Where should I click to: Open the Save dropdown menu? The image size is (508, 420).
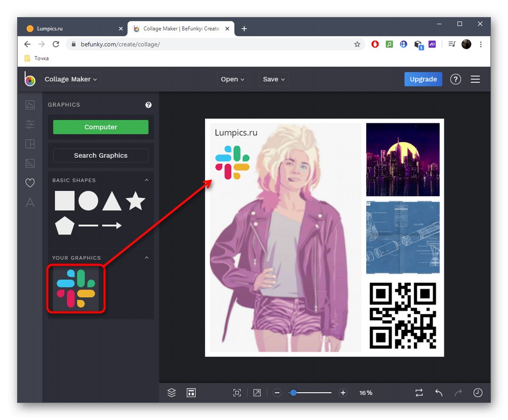point(273,79)
